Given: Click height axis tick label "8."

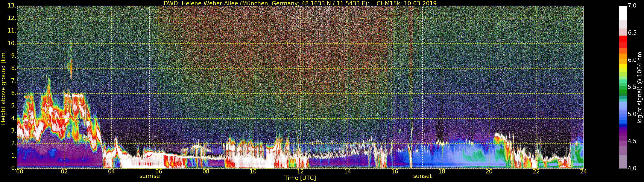Looking at the screenshot, I should (13, 69).
